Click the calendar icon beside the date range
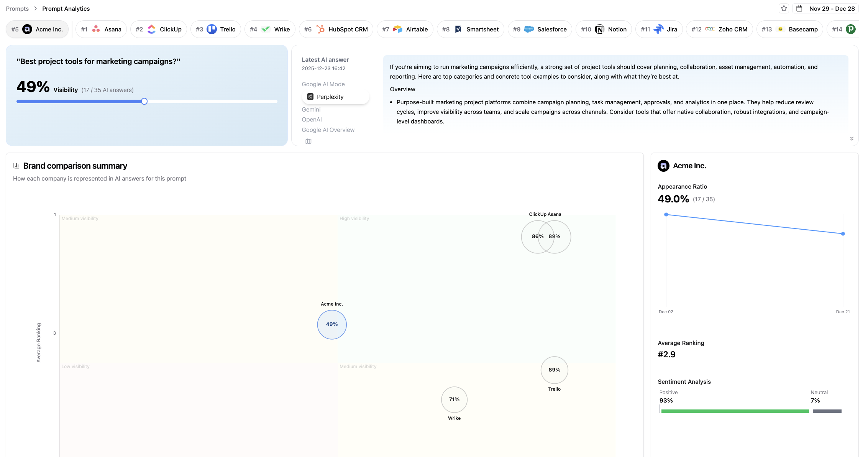This screenshot has width=868, height=457. 799,8
